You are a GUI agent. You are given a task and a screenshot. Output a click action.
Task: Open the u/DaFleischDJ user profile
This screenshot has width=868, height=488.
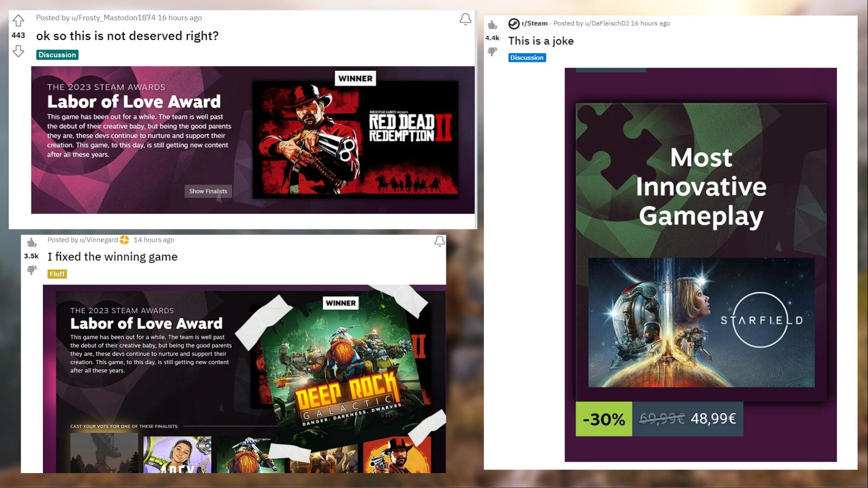click(x=607, y=23)
